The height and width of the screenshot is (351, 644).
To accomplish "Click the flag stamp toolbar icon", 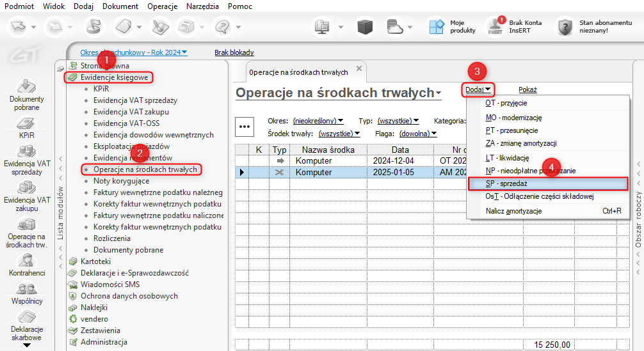I will coord(93,27).
